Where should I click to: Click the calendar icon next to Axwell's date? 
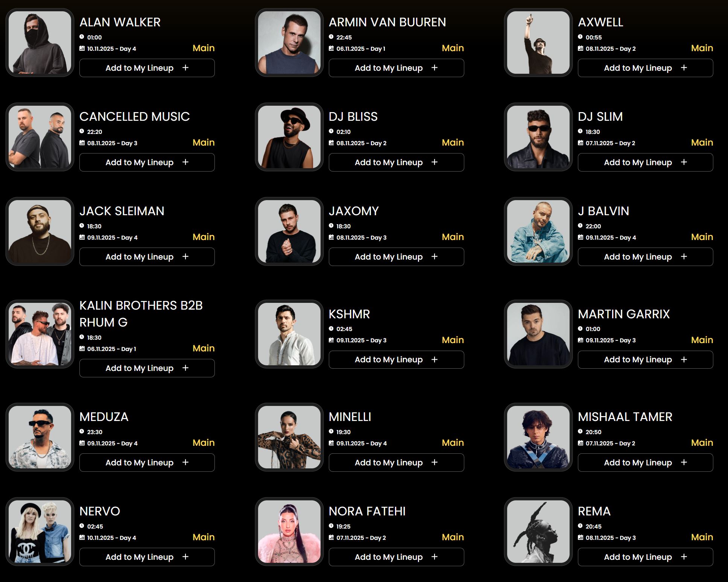coord(581,49)
